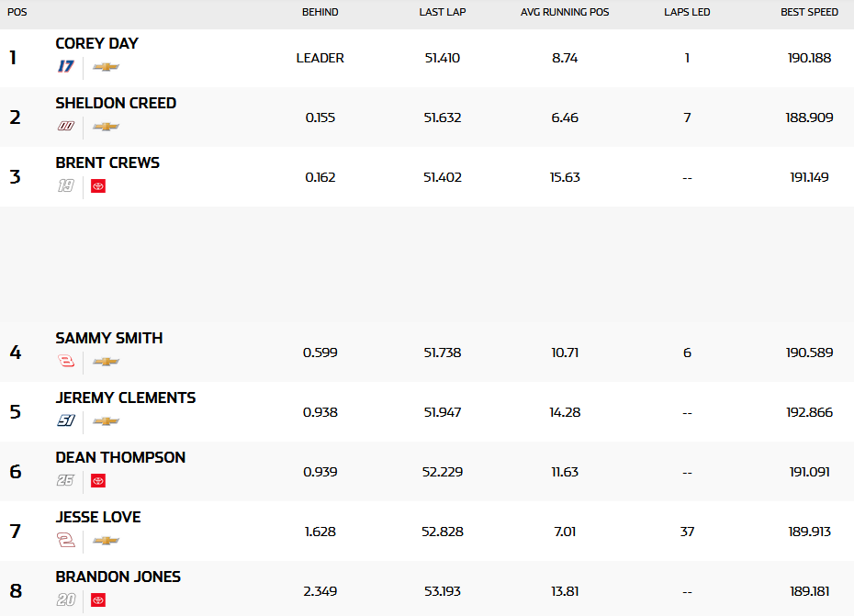The image size is (854, 616).
Task: Click the Chevrolet logo next to Sammy Smith
Action: pyautogui.click(x=106, y=362)
